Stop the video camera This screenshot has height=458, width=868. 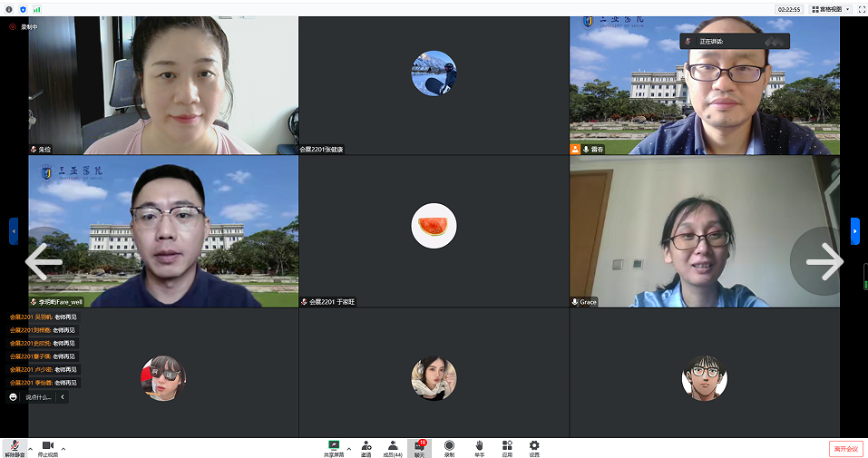pyautogui.click(x=47, y=448)
